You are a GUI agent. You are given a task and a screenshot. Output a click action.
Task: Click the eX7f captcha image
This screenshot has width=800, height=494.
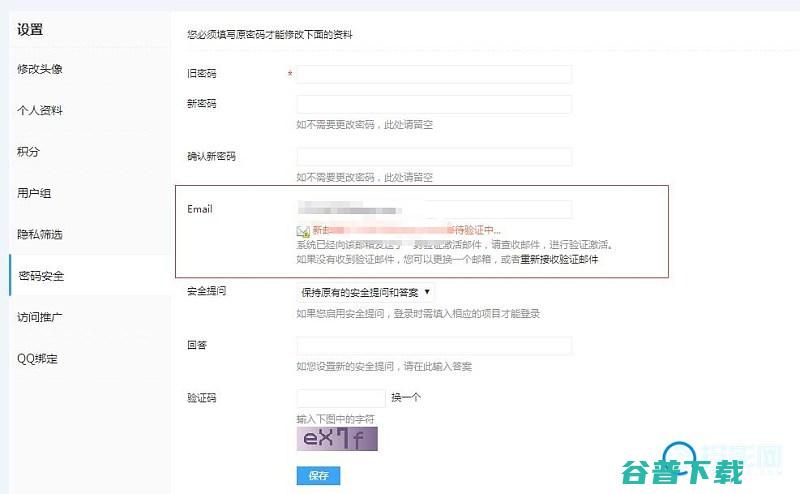tap(337, 439)
